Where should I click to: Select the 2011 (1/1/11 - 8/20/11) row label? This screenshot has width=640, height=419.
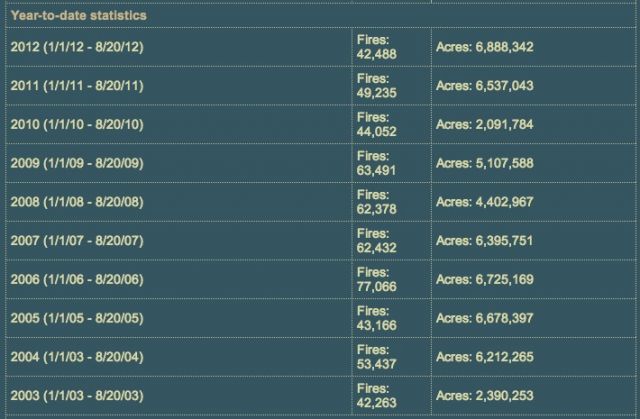[x=77, y=86]
